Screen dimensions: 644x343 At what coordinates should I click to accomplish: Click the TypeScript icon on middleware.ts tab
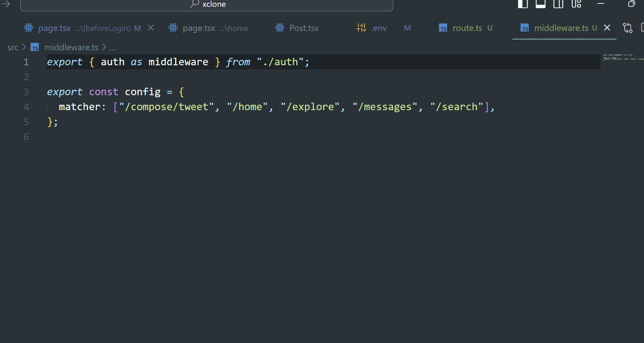tap(525, 28)
